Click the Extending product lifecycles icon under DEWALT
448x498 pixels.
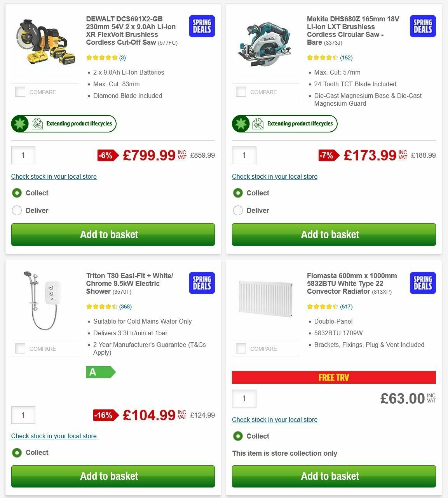click(x=37, y=123)
